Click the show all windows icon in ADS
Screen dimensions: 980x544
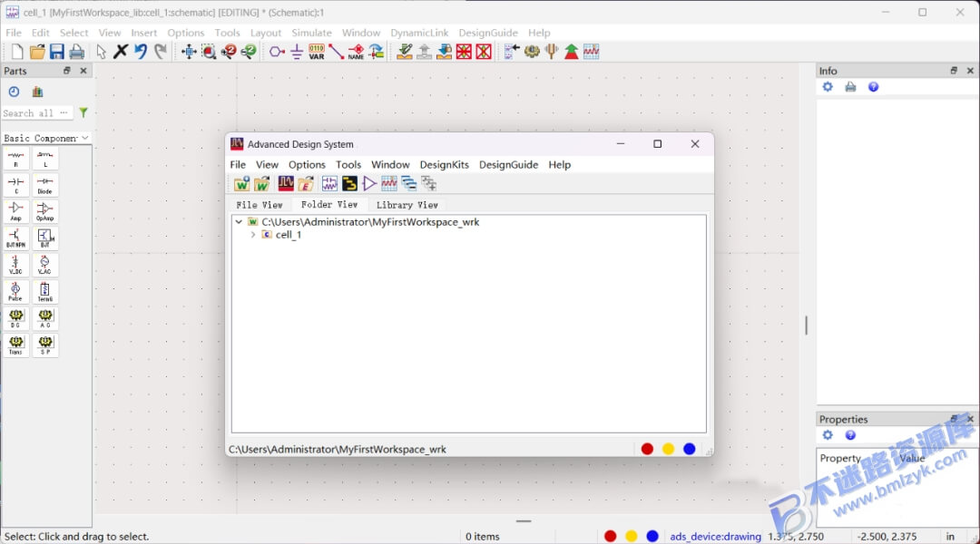click(428, 184)
